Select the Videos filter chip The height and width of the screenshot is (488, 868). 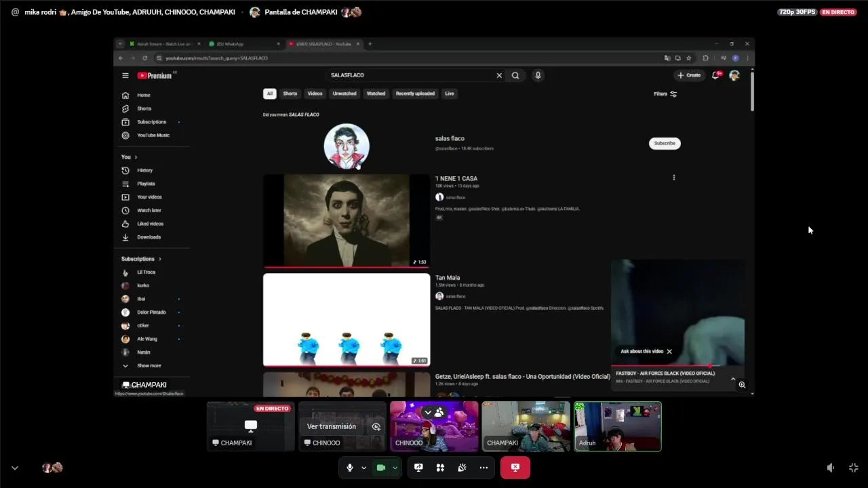click(315, 94)
